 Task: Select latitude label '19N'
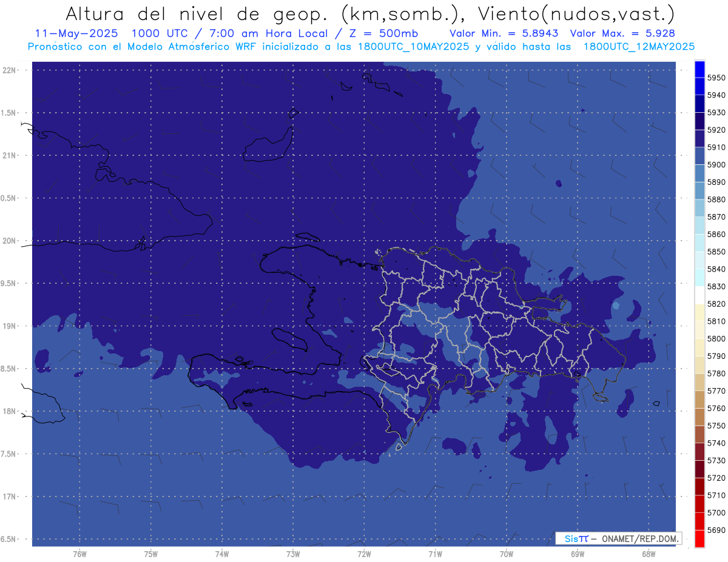pyautogui.click(x=10, y=326)
